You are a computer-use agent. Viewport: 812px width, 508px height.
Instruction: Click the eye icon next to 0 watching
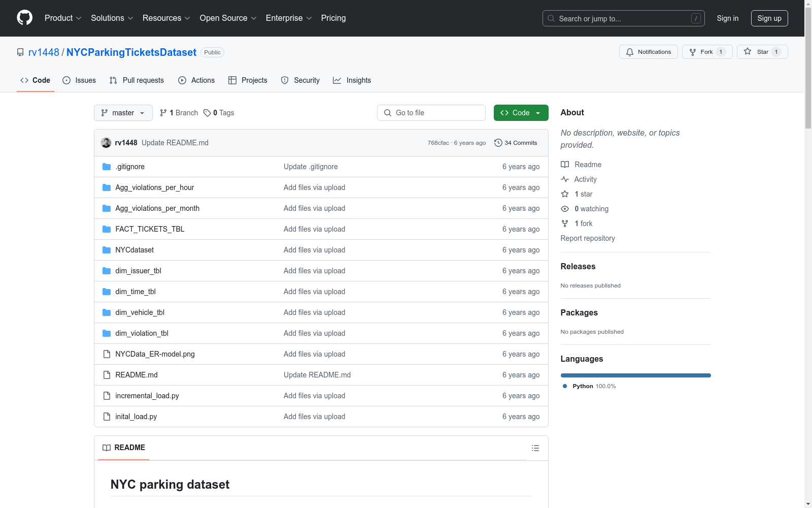click(565, 209)
